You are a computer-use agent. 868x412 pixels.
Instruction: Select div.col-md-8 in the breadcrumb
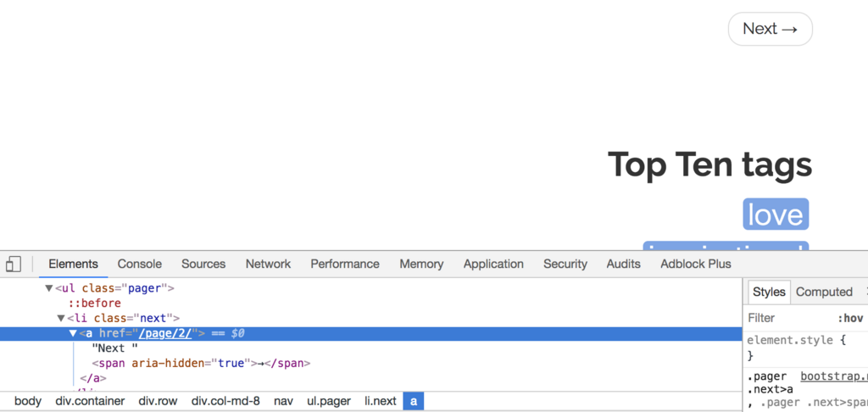click(x=225, y=401)
